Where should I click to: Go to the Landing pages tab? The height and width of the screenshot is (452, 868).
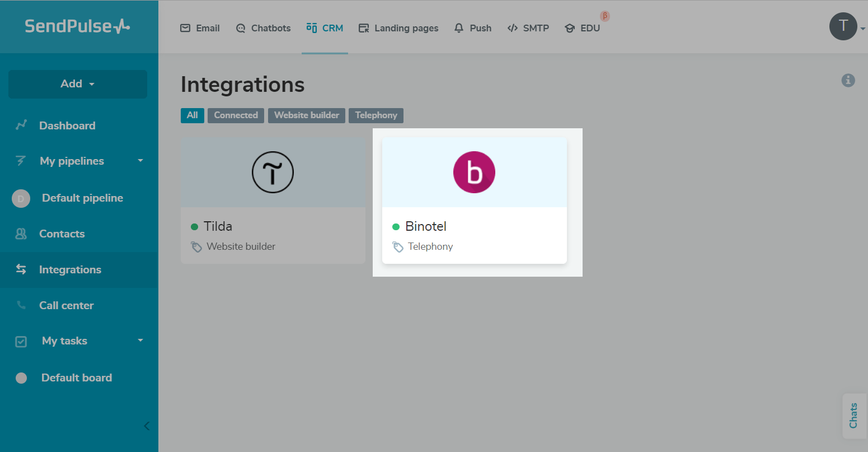click(398, 28)
